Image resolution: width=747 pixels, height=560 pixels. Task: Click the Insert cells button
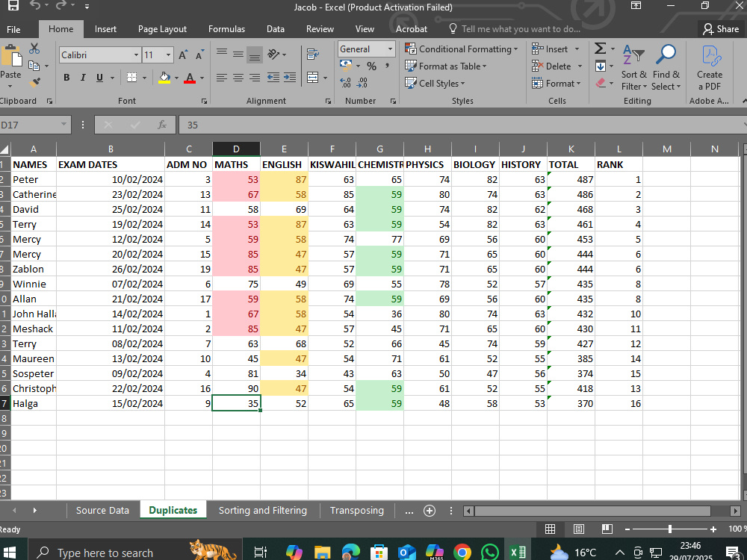(x=550, y=49)
